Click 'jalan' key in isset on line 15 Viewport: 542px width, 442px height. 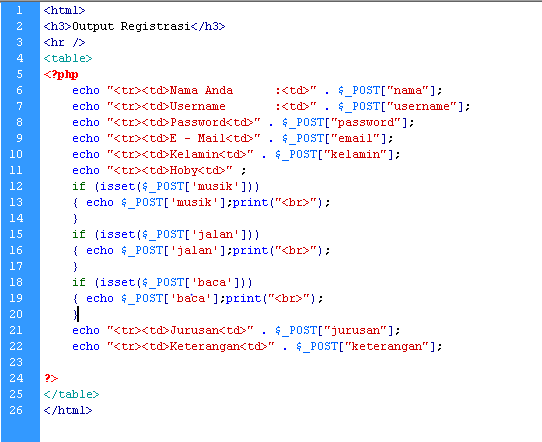pyautogui.click(x=215, y=234)
